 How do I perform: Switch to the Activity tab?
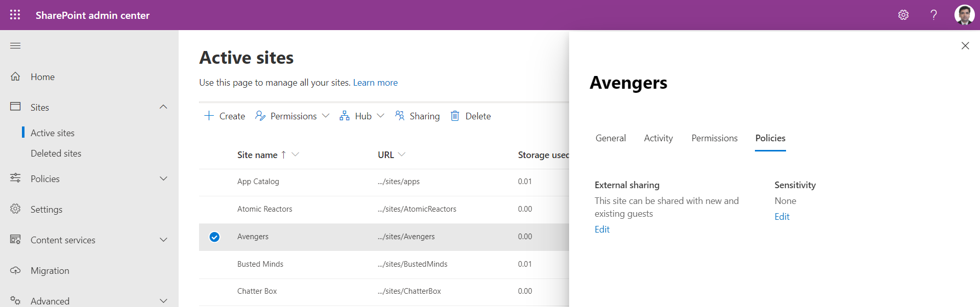[658, 138]
